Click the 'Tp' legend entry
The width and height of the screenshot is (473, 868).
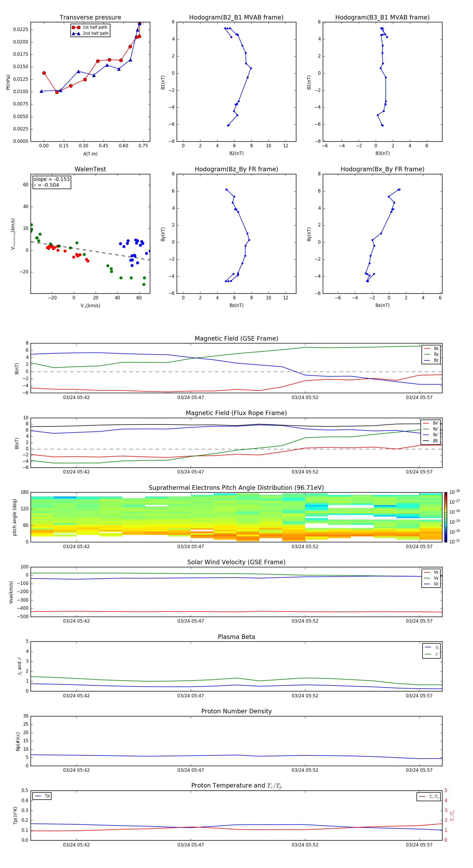42,796
